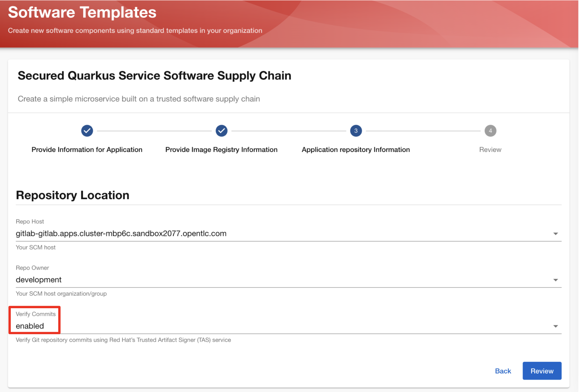Go to Application repository Information step
The height and width of the screenshot is (392, 579).
pyautogui.click(x=356, y=149)
